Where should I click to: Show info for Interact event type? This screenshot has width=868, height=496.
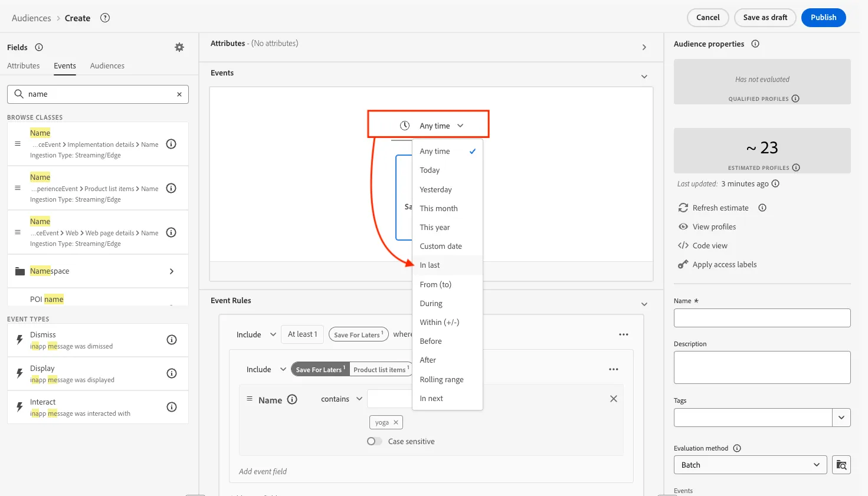172,407
